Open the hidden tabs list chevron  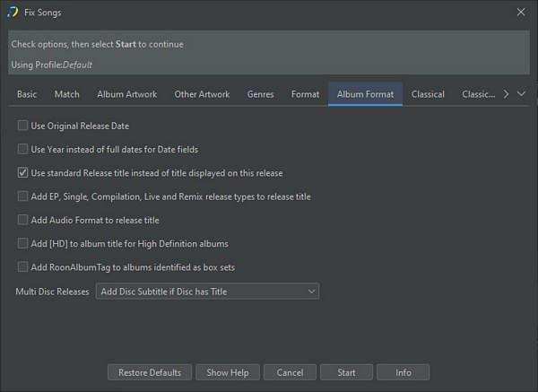pos(522,93)
